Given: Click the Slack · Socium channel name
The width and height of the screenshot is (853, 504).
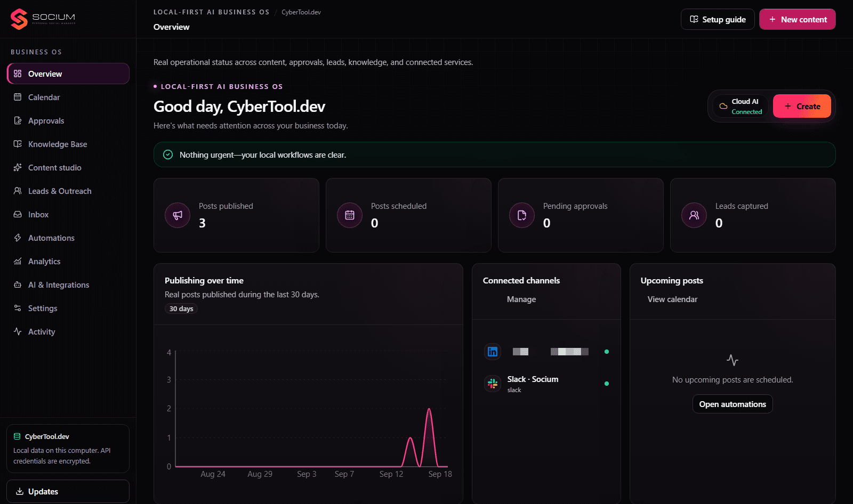Looking at the screenshot, I should coord(533,379).
